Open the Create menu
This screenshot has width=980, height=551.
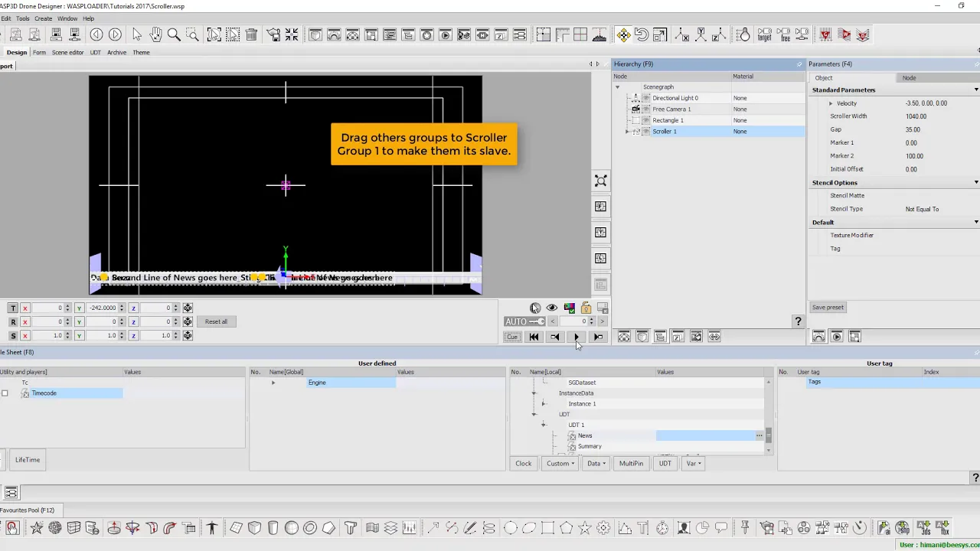(x=43, y=18)
